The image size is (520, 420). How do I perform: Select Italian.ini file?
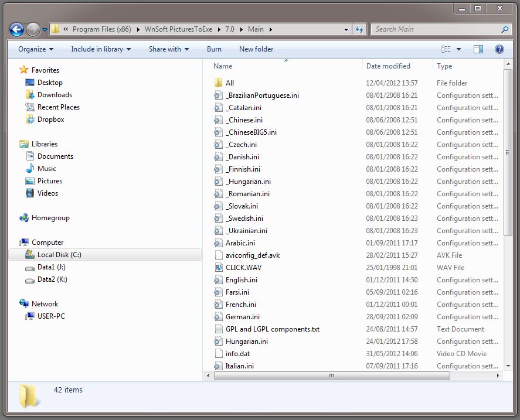click(x=239, y=366)
